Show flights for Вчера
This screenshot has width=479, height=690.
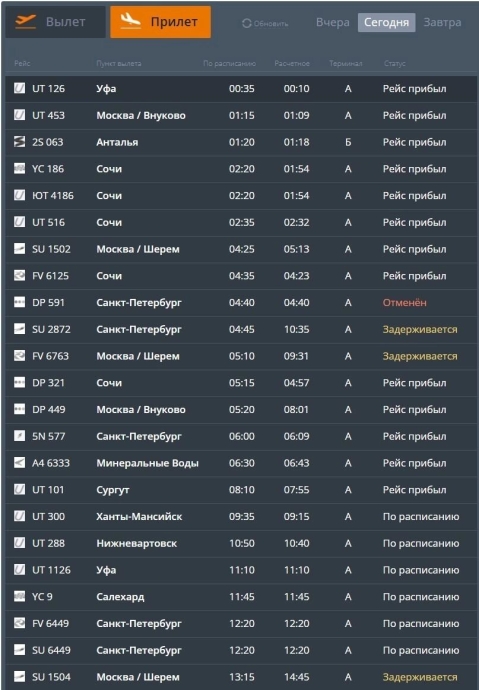[x=333, y=22]
